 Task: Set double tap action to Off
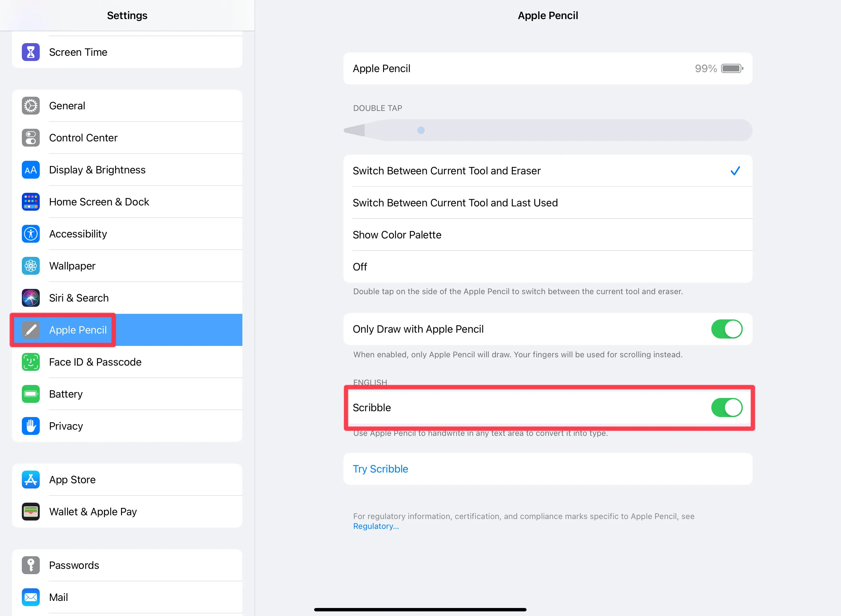point(359,266)
